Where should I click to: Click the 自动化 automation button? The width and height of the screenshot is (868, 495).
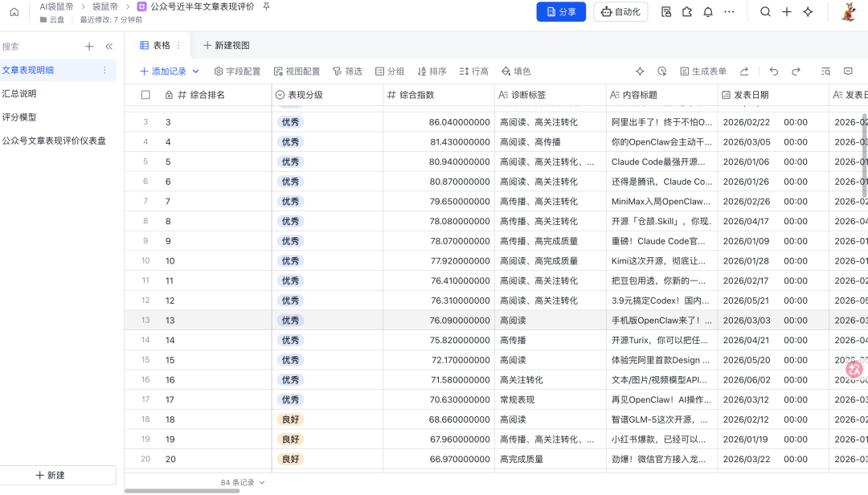[620, 11]
